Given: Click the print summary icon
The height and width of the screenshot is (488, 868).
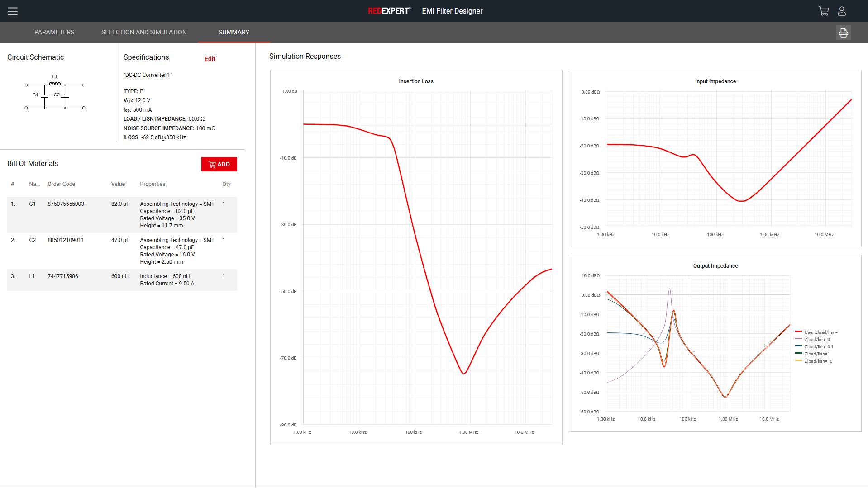Looking at the screenshot, I should click(x=843, y=33).
